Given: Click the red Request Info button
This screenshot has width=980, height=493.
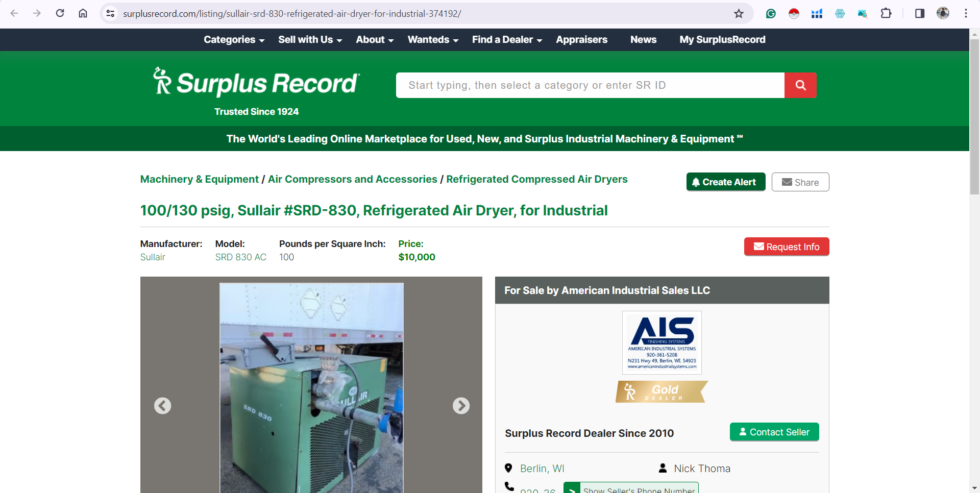Looking at the screenshot, I should click(x=787, y=246).
